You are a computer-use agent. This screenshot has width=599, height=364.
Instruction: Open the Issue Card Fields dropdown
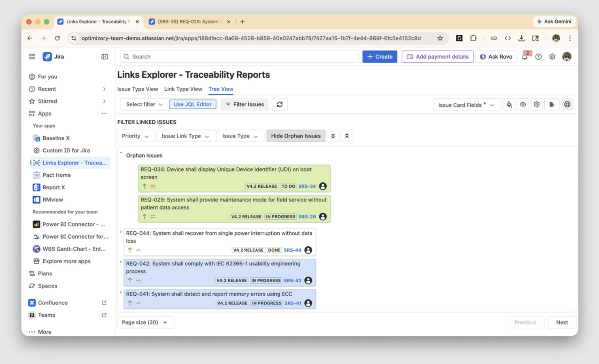pos(467,105)
